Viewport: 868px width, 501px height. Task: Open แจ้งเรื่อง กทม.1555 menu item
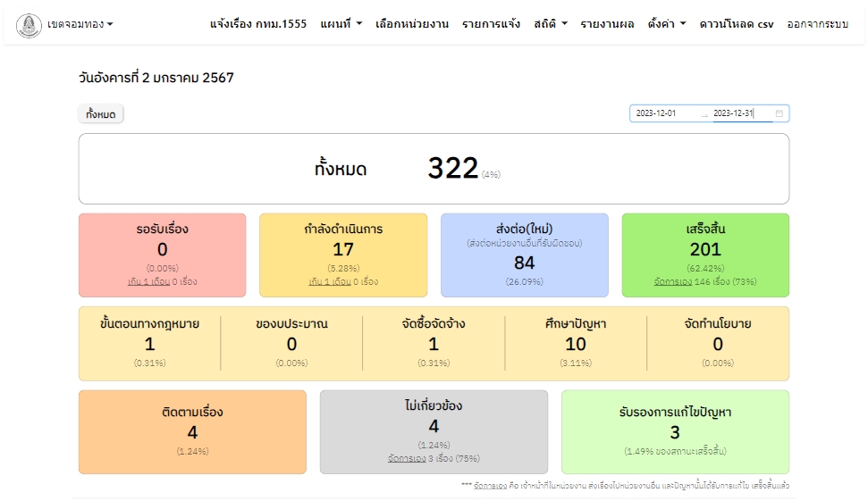[x=258, y=24]
